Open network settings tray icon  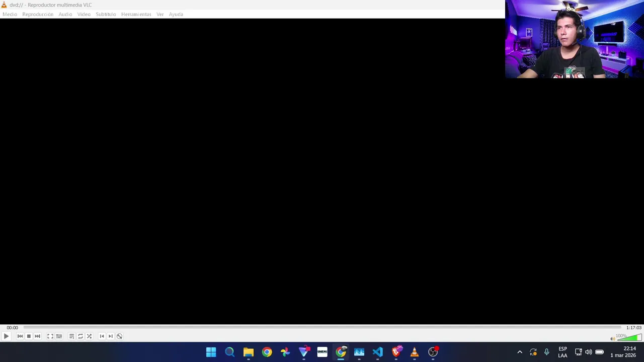click(x=579, y=352)
